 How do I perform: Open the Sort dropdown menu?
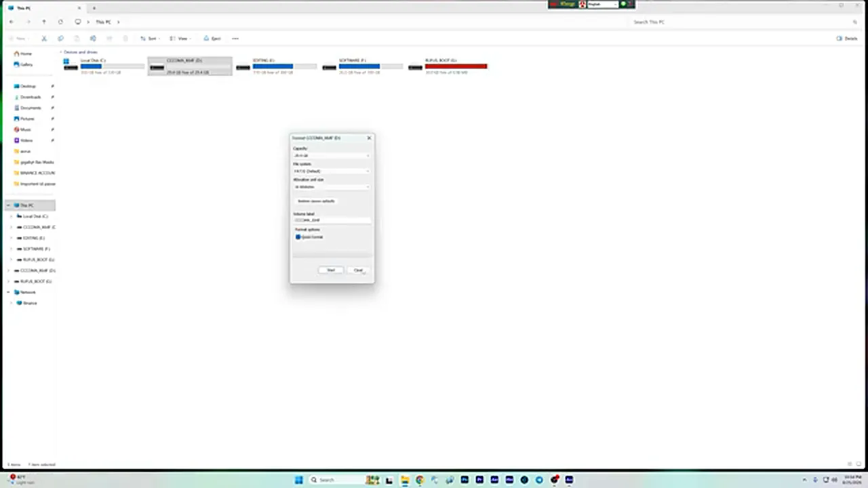(149, 39)
